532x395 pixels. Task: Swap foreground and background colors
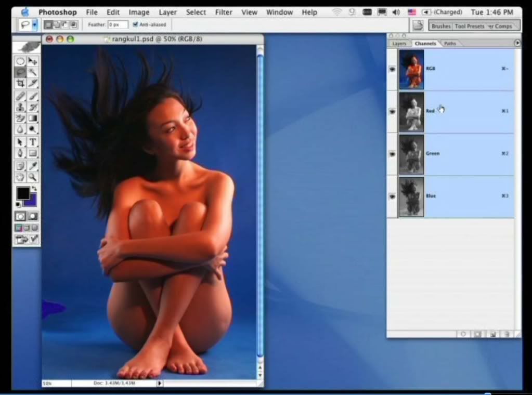pyautogui.click(x=34, y=189)
